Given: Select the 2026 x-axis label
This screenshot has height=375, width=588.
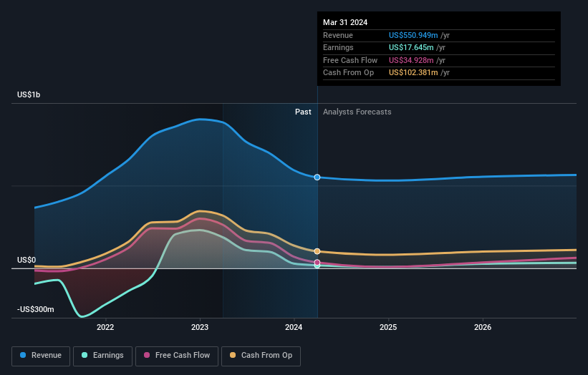Looking at the screenshot, I should point(483,328).
